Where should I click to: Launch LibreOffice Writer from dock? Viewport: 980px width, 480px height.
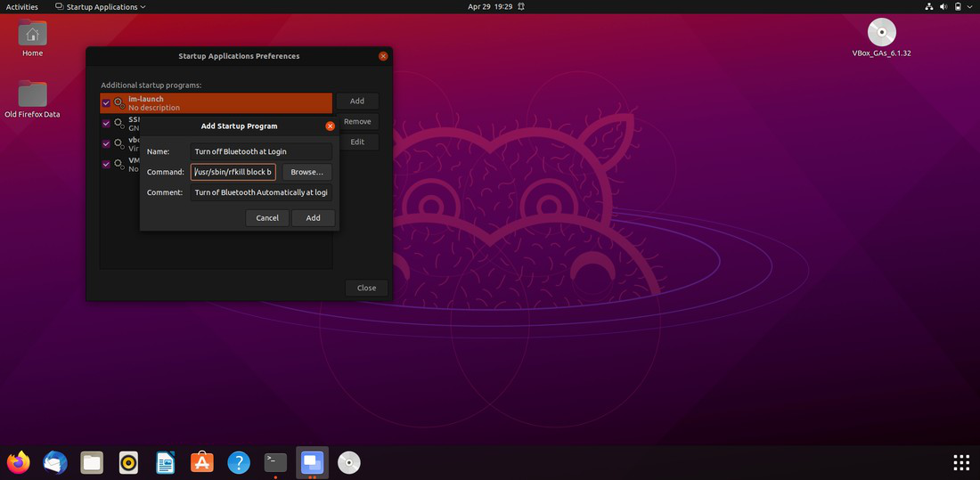(165, 462)
